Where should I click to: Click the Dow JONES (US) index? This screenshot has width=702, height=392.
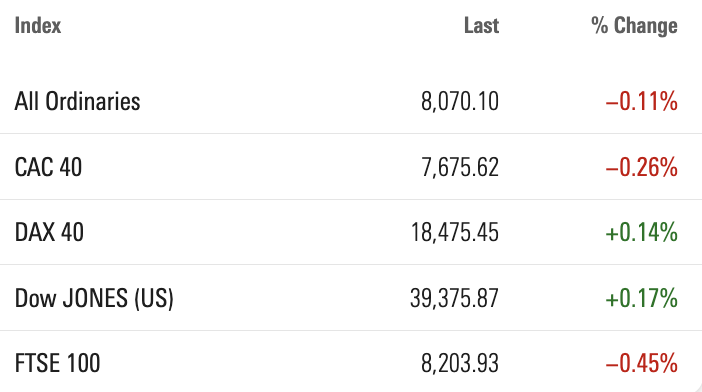tap(94, 298)
